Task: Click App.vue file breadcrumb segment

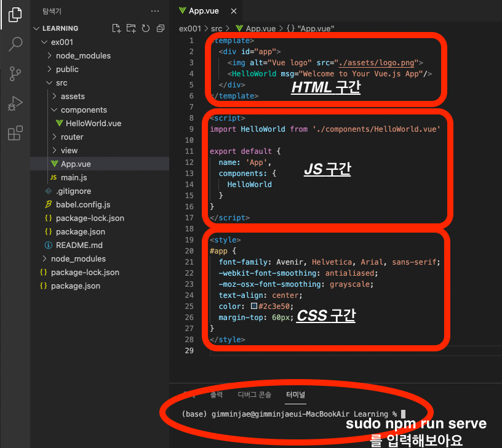Action: click(256, 28)
